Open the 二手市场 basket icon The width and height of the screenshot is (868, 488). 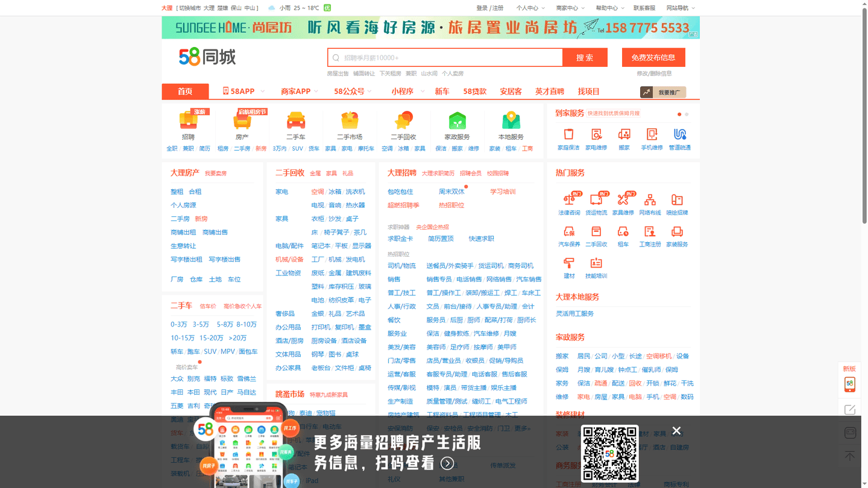point(350,120)
